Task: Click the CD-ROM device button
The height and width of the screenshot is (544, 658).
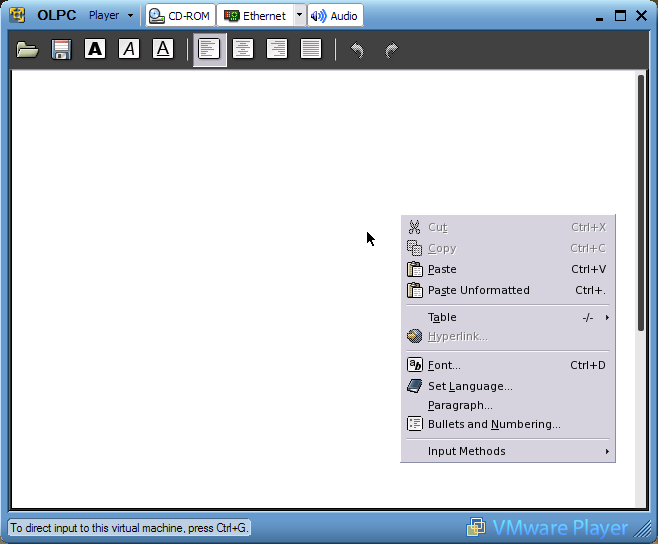Action: click(x=180, y=16)
